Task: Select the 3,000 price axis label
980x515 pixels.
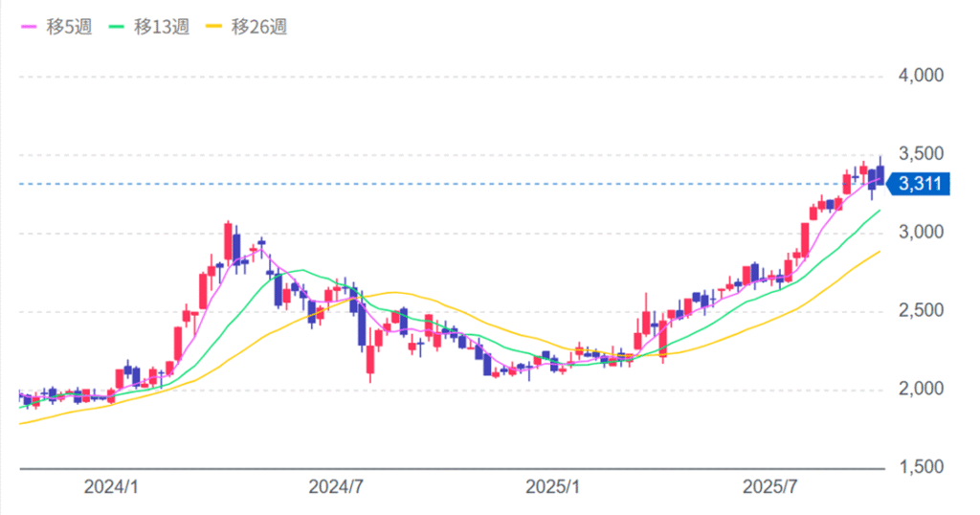Action: coord(920,233)
